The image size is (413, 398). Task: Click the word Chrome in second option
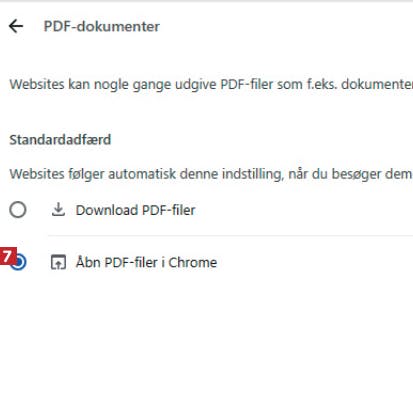[x=193, y=262]
